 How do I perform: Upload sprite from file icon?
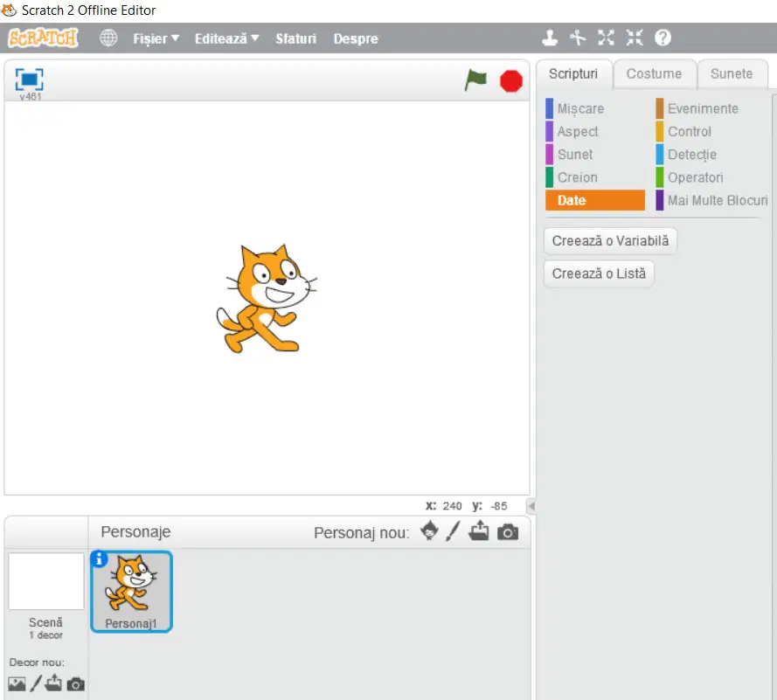479,531
